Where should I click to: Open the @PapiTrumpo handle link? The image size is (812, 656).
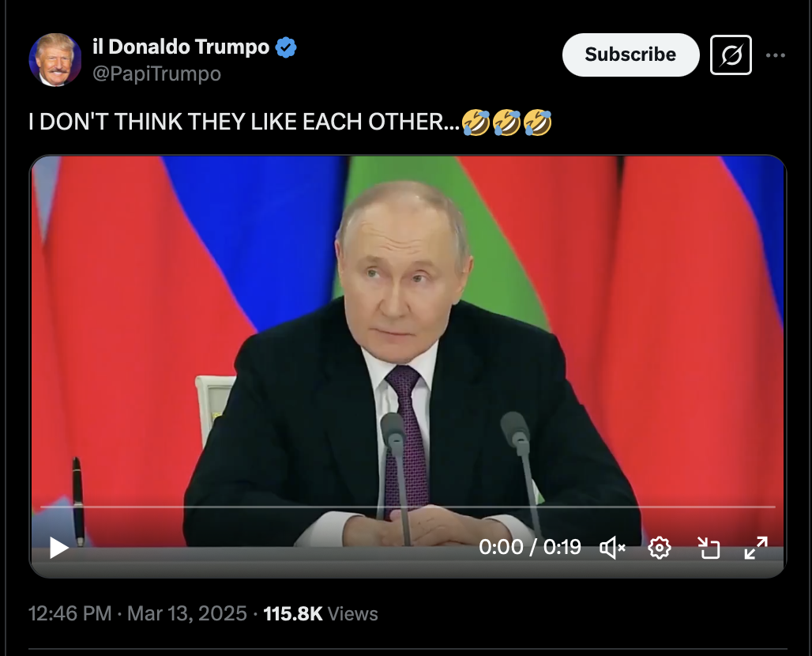pyautogui.click(x=156, y=74)
